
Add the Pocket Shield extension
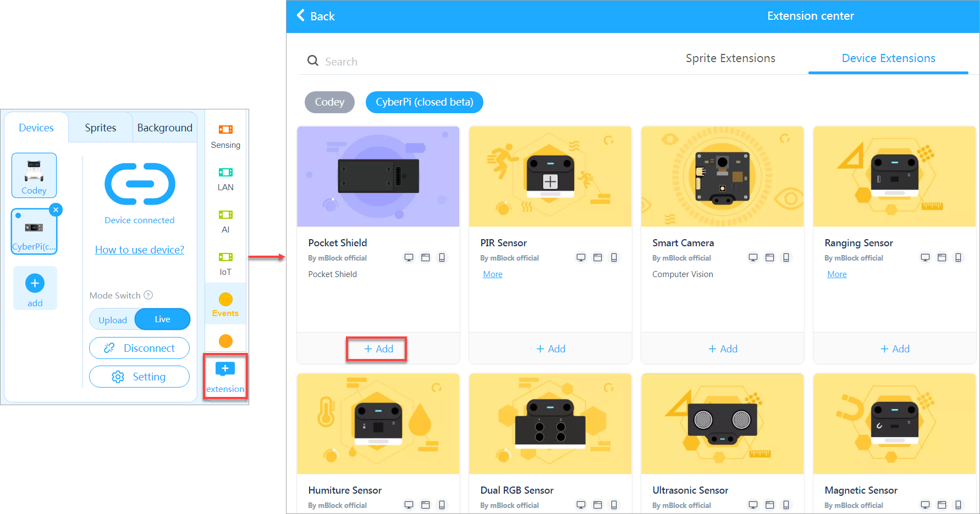tap(378, 349)
